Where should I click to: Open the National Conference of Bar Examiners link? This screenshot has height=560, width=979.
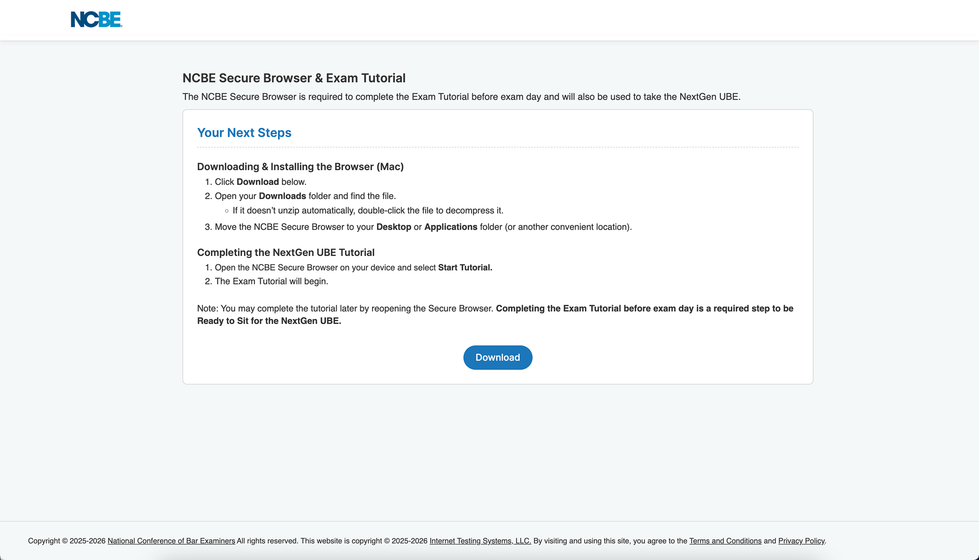171,541
